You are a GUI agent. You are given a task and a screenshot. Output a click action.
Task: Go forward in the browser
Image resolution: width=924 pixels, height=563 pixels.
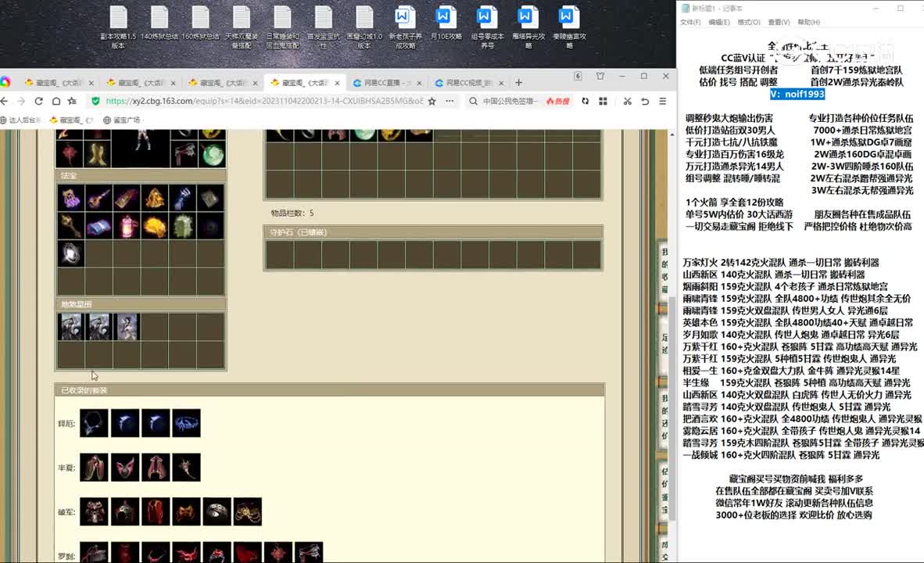pos(22,102)
